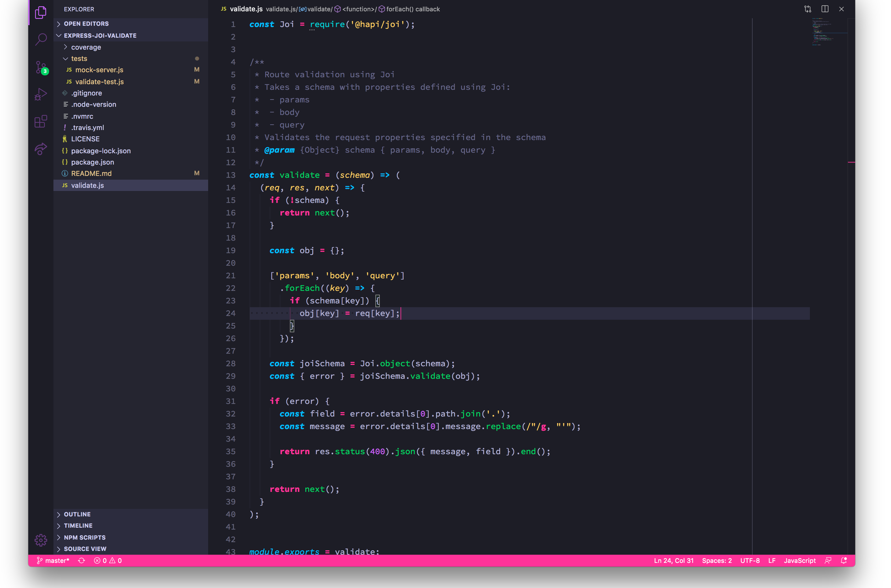Expand the coverage folder
This screenshot has width=891, height=588.
[86, 47]
